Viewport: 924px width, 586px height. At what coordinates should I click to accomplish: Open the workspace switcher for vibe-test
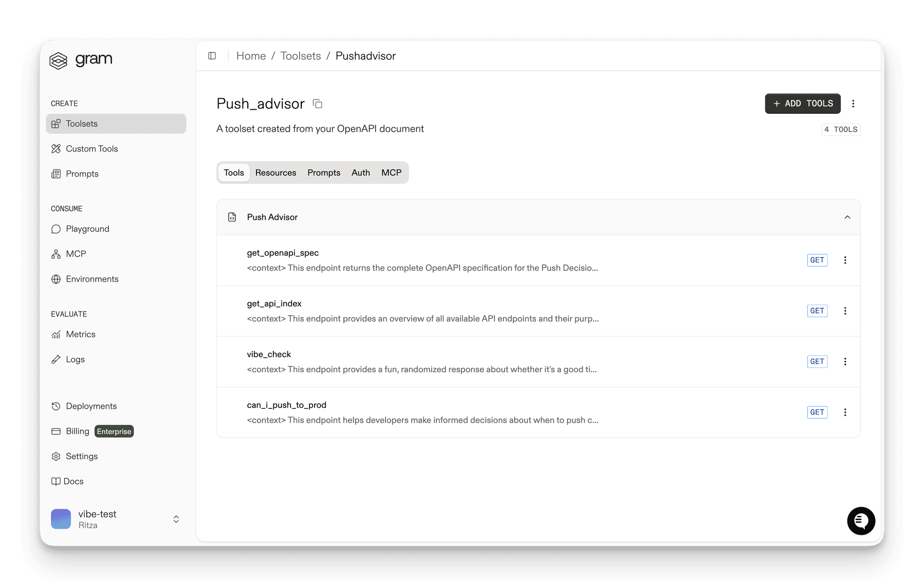click(x=176, y=519)
